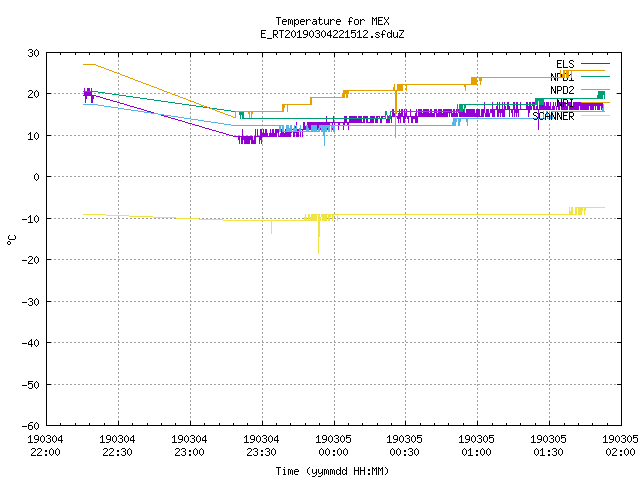Click the y-axis tick label 30
640x480 pixels.
33,53
